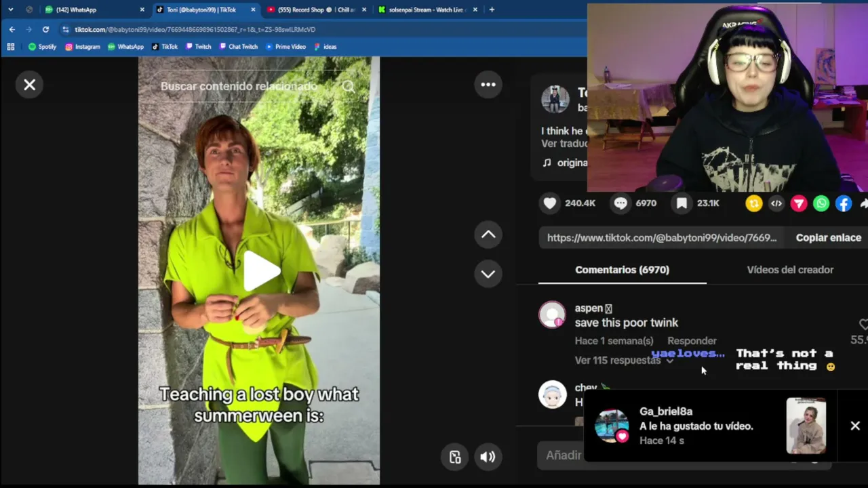Mute the video sound
The height and width of the screenshot is (488, 868).
click(488, 457)
